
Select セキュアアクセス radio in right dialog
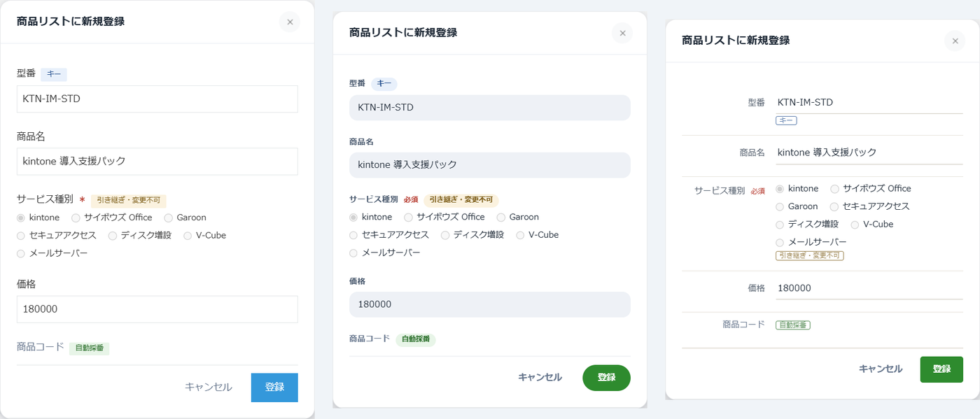tap(834, 206)
